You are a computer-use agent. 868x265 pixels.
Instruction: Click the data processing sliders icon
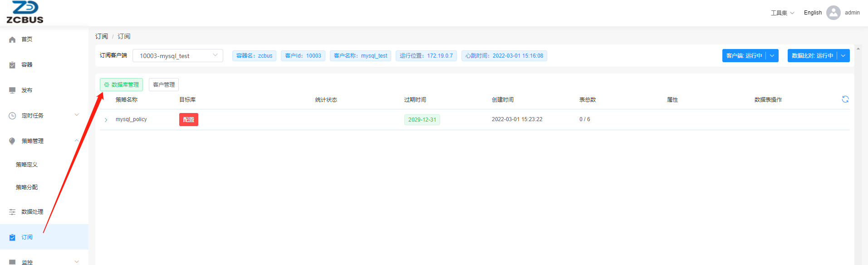(x=12, y=212)
